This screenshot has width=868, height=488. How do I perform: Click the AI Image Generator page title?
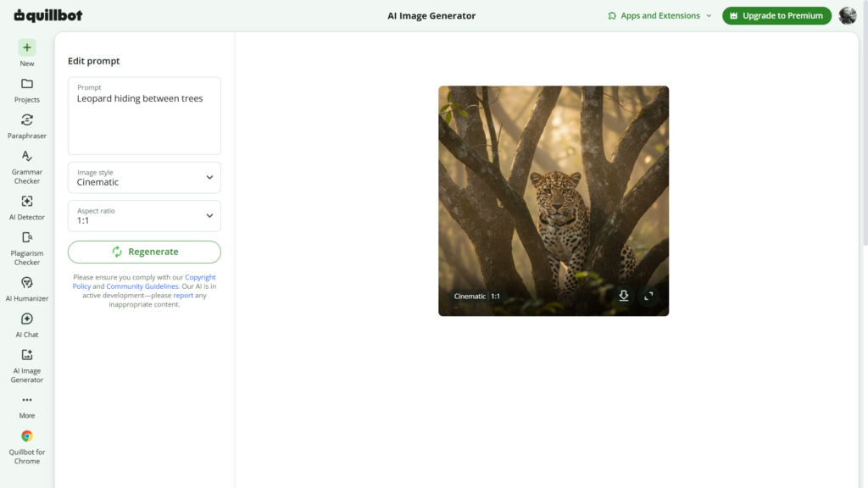point(431,15)
